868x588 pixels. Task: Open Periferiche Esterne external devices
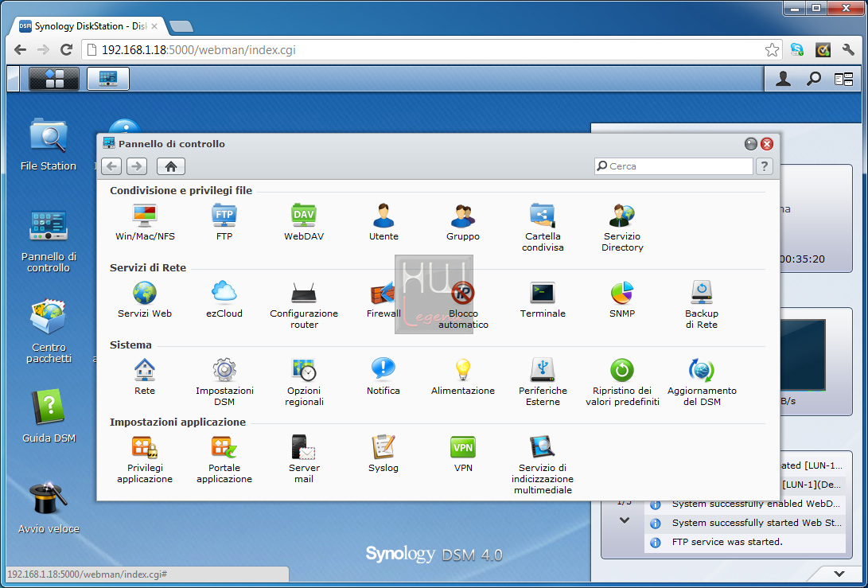pyautogui.click(x=543, y=382)
